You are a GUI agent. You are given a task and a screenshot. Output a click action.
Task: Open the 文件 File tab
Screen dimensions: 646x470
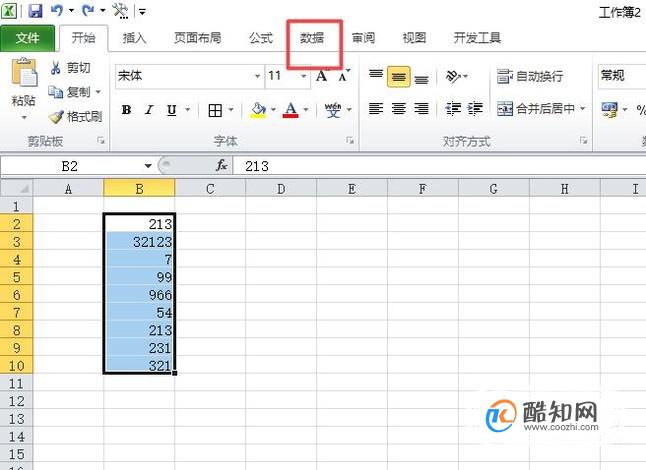27,38
